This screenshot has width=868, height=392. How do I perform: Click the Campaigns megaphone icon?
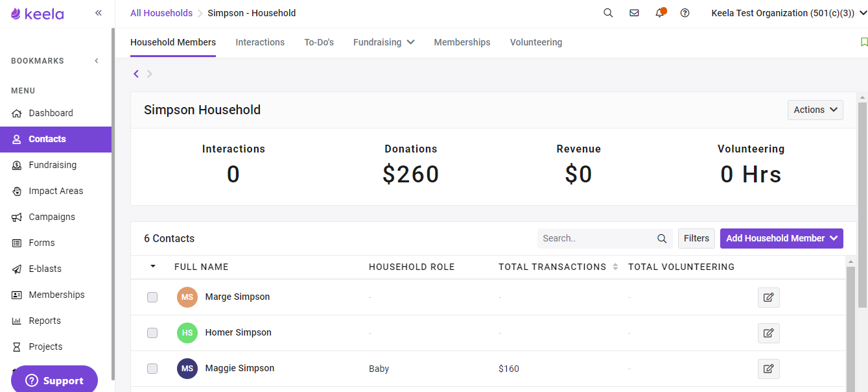click(x=17, y=217)
